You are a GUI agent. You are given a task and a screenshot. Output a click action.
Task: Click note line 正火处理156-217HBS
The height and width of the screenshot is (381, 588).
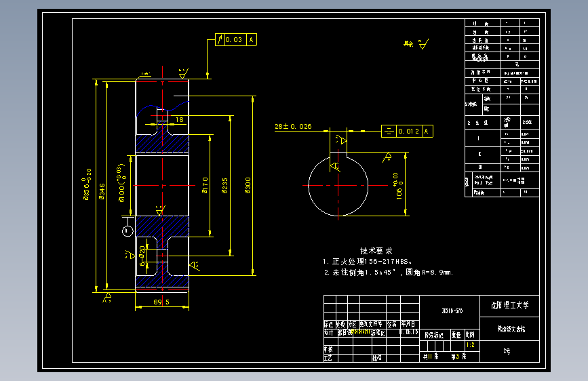coord(367,262)
